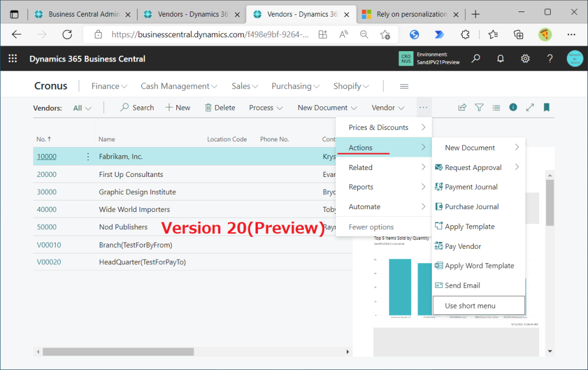Go back in the browser

click(x=17, y=34)
